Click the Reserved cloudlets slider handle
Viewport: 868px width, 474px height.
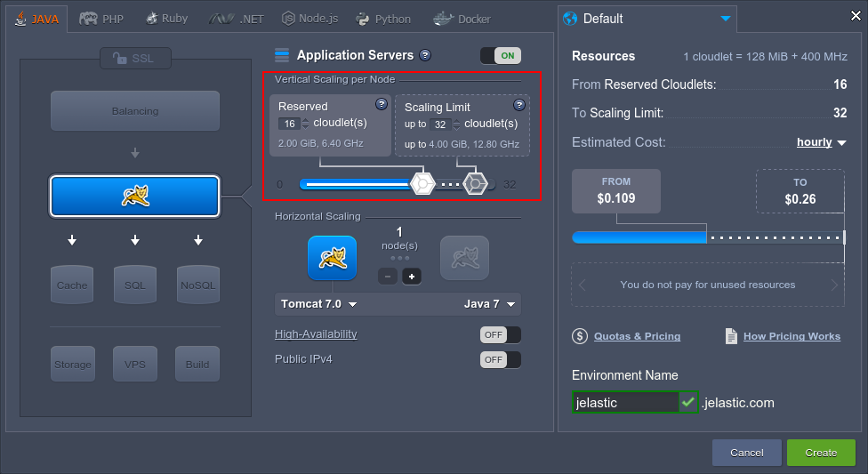pyautogui.click(x=422, y=184)
